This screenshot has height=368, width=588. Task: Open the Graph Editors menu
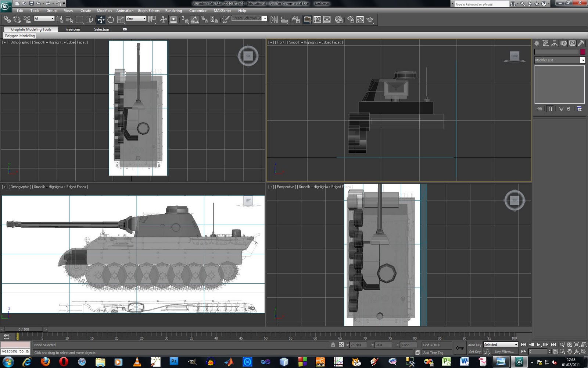click(x=148, y=11)
